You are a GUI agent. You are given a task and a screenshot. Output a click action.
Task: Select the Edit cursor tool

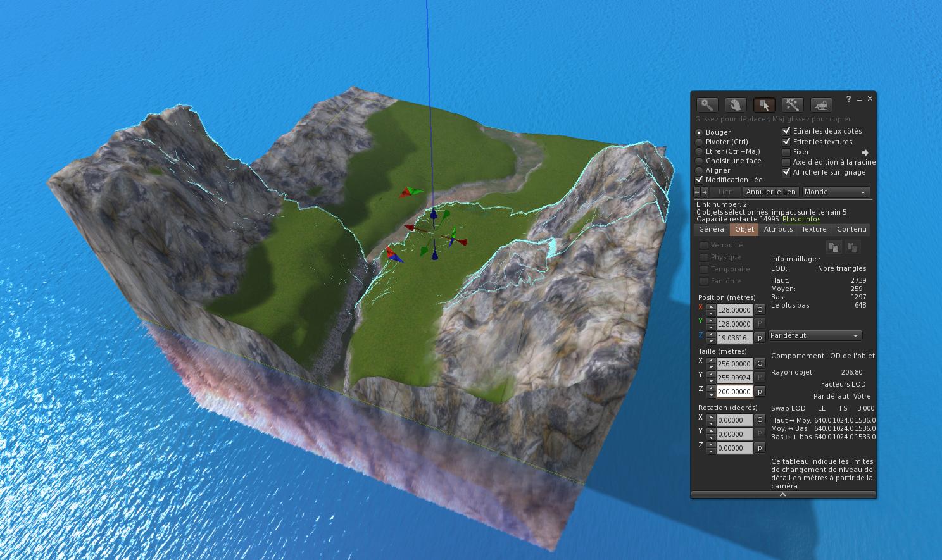coord(764,105)
